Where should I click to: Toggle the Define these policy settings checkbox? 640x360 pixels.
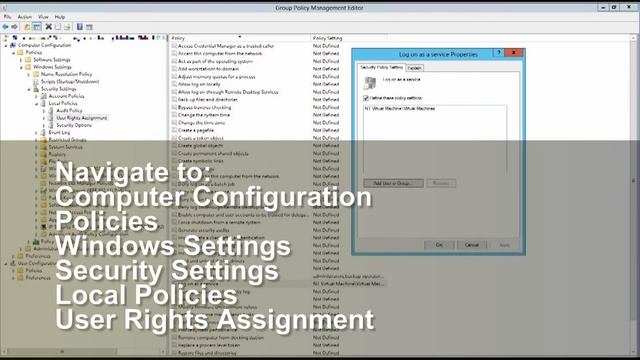(366, 98)
